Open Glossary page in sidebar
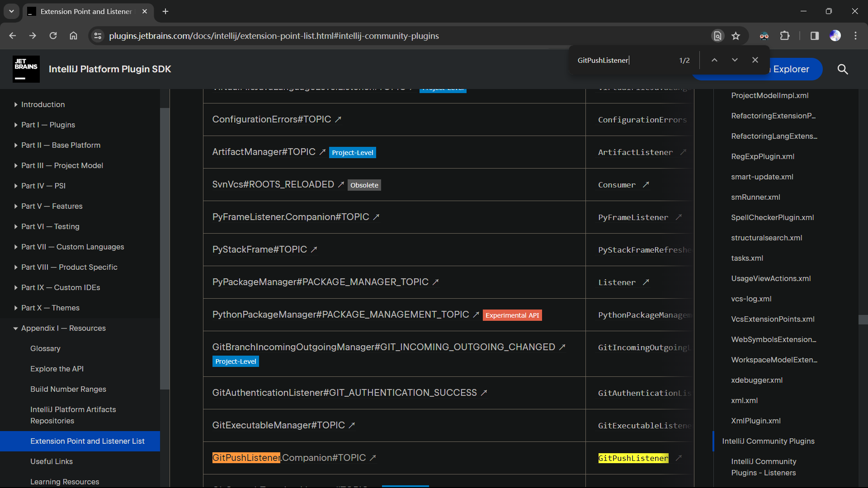Screen dimensions: 868x488 (x=45, y=348)
